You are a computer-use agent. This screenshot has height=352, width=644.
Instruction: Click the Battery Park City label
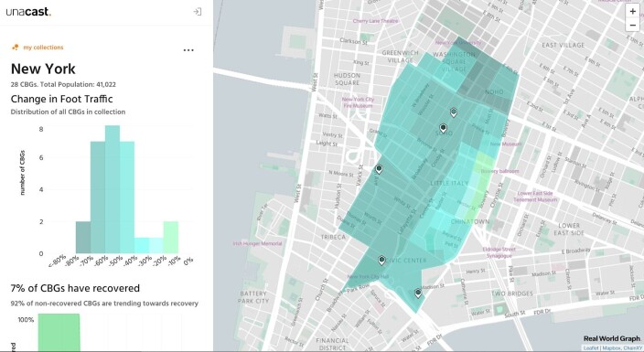[x=253, y=297]
